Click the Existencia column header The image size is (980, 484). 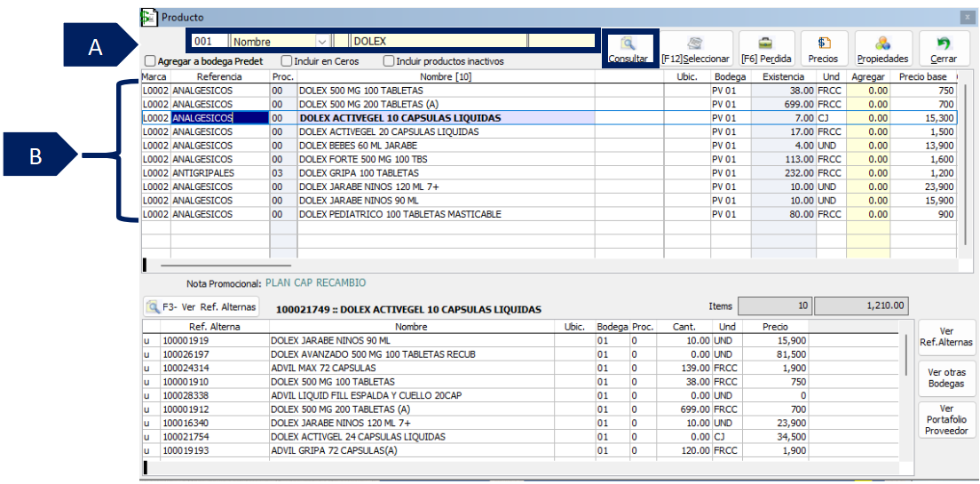(x=783, y=76)
